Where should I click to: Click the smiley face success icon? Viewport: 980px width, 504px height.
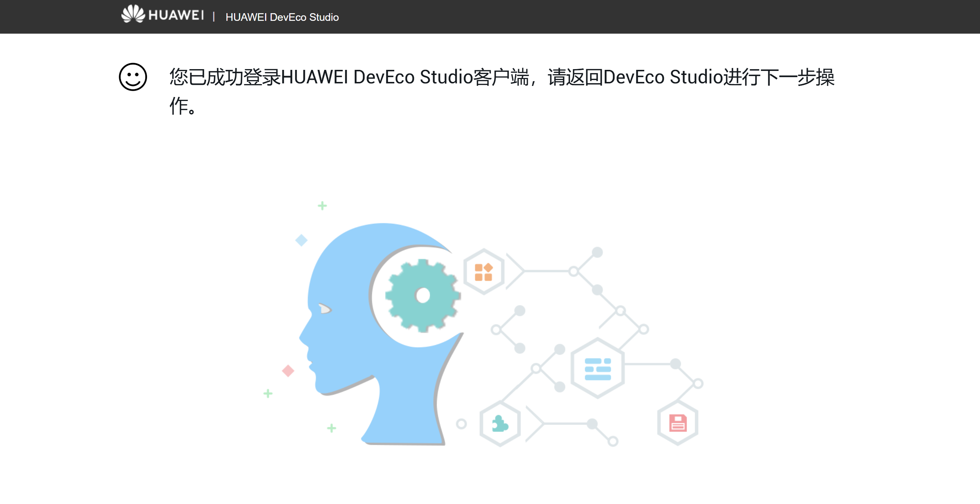[133, 77]
